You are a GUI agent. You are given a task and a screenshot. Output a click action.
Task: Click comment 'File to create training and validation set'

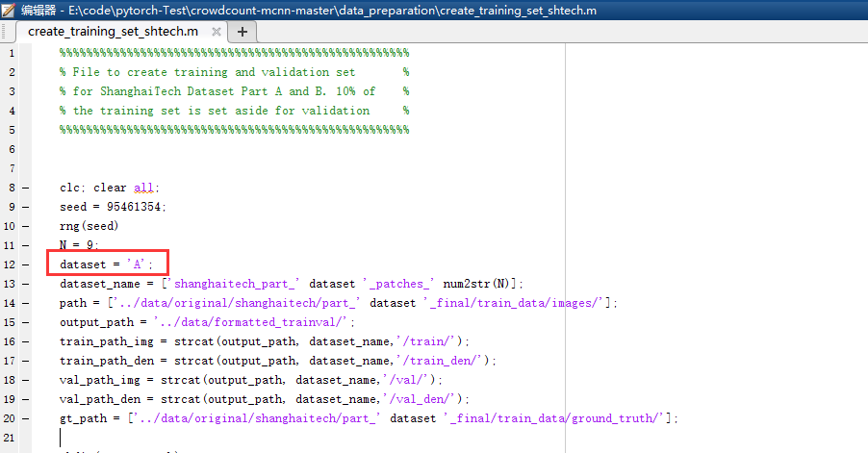(x=214, y=72)
